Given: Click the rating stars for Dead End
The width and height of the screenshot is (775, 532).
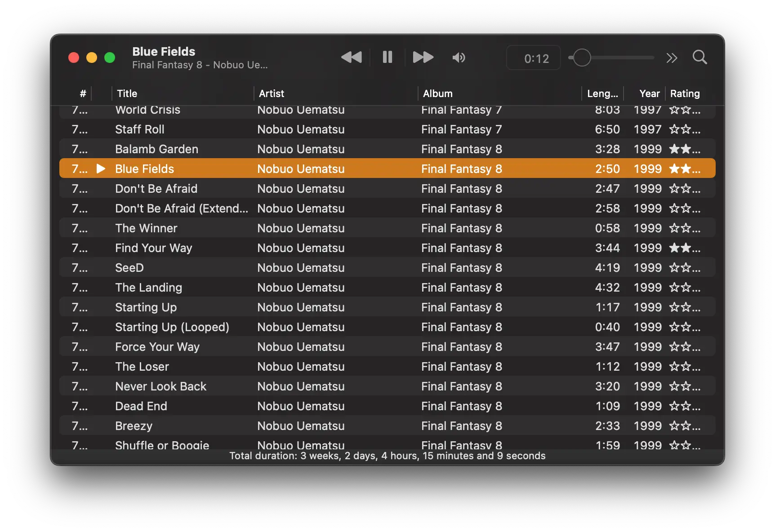Looking at the screenshot, I should (685, 406).
